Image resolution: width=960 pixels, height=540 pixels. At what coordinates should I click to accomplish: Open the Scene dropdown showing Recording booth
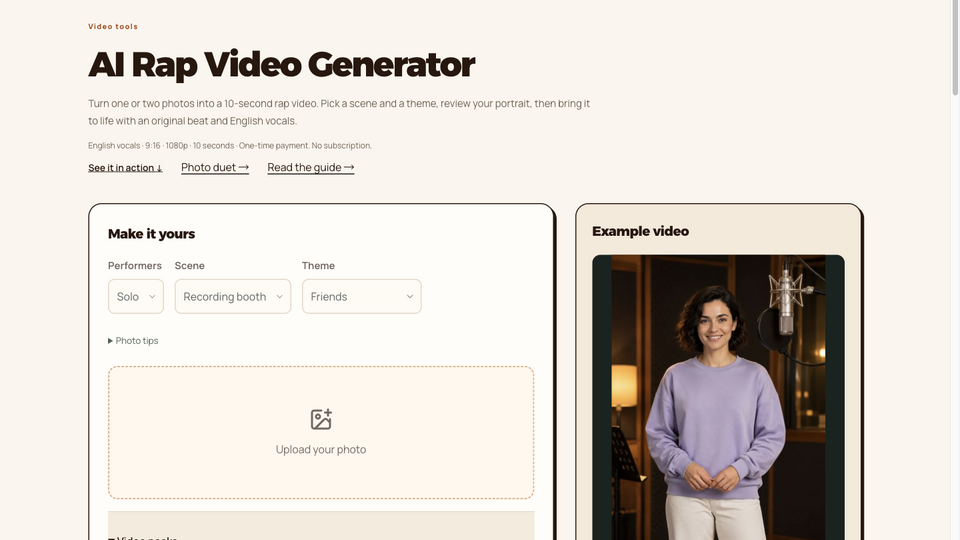(233, 296)
